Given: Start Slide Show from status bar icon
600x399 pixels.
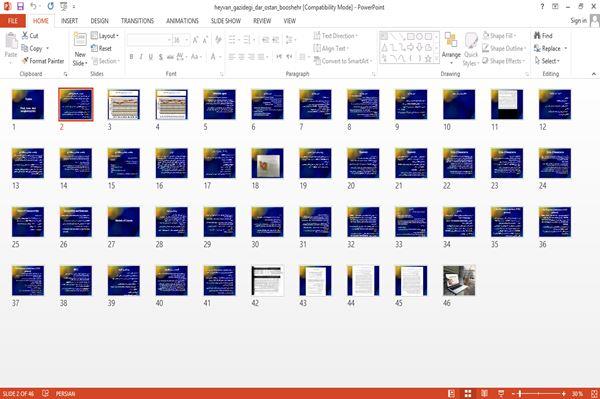Looking at the screenshot, I should (x=501, y=394).
